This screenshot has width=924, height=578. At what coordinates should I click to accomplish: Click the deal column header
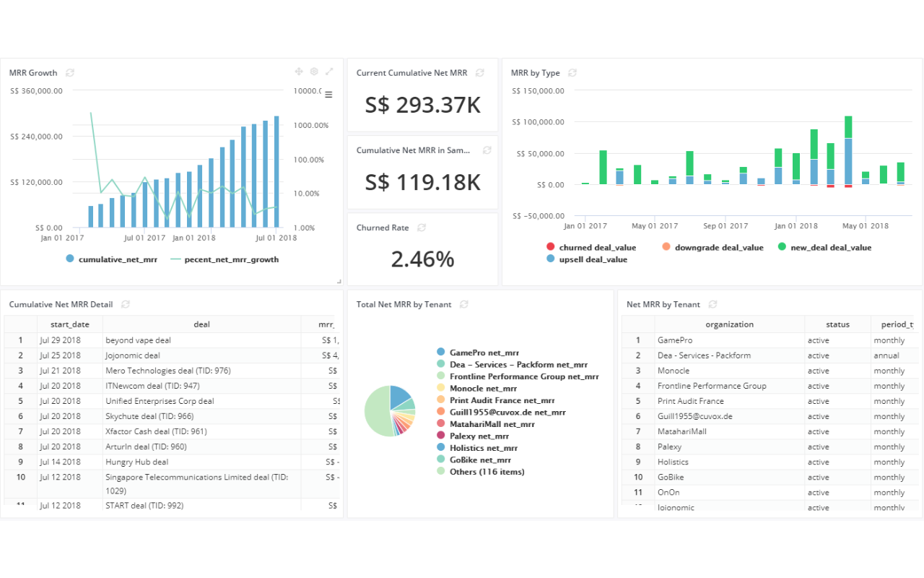pyautogui.click(x=202, y=324)
